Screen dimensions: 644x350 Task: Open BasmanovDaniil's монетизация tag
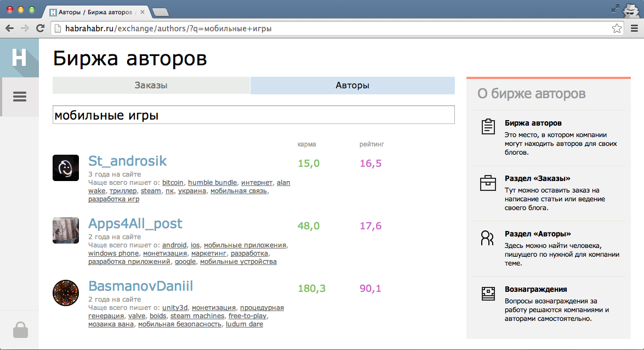point(214,308)
